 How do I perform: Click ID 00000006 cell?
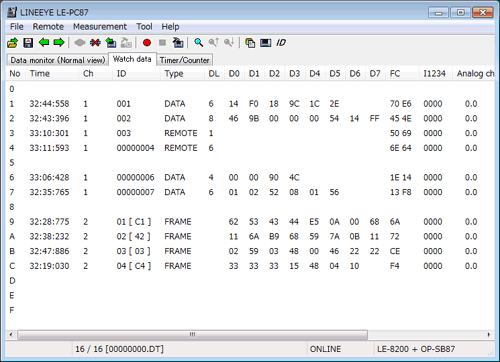[135, 177]
